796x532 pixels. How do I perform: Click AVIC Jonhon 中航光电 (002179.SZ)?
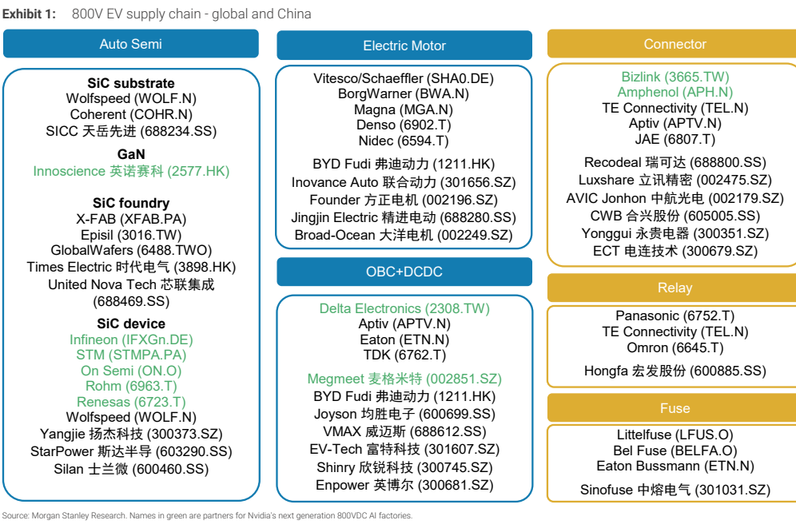(x=675, y=198)
